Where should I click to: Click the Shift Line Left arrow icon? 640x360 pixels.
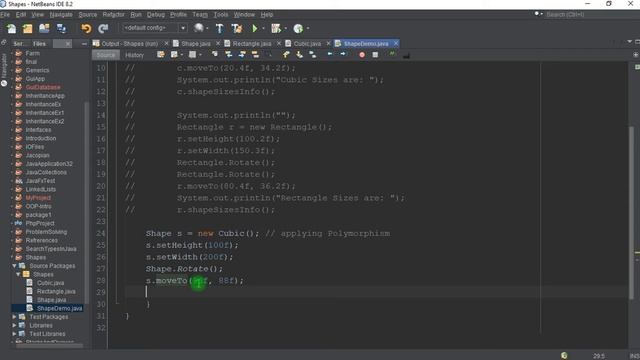click(x=330, y=54)
